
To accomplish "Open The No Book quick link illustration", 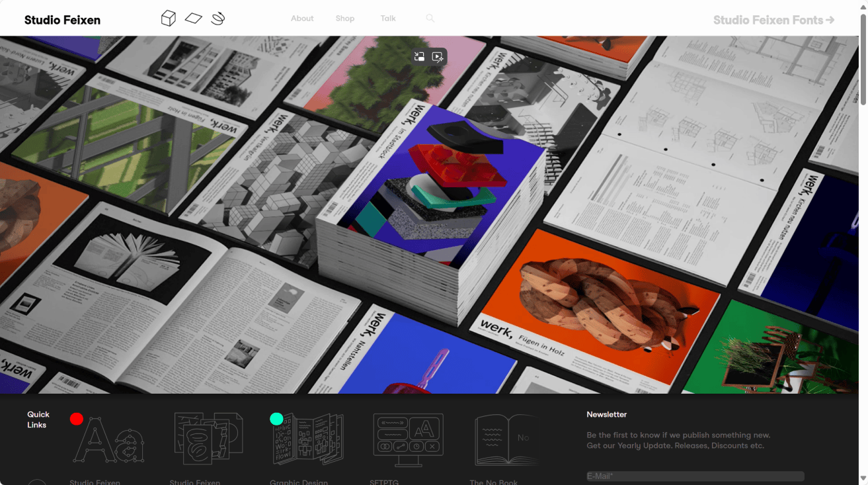I will (x=506, y=440).
